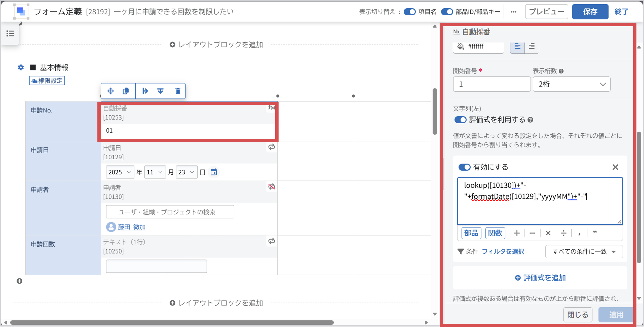Click the sync icon on 申請日 part
Viewport: 644px width, 327px height.
[271, 147]
